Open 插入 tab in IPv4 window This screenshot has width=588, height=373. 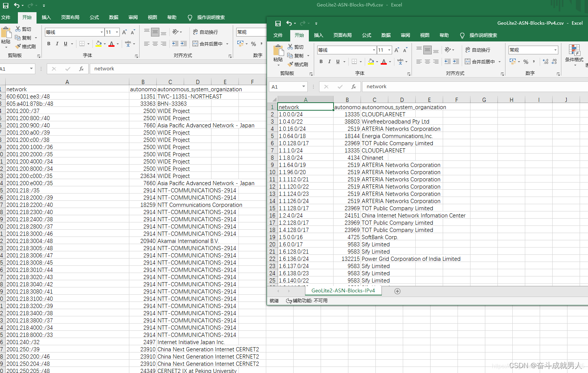point(319,35)
